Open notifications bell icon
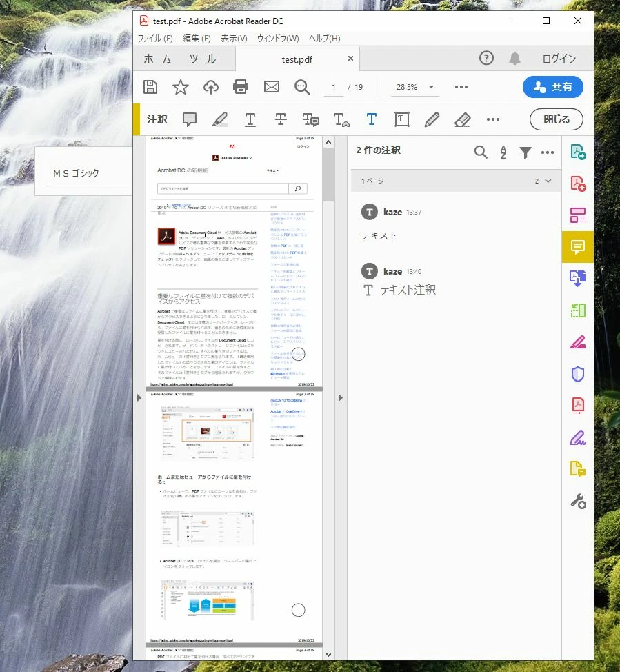The width and height of the screenshot is (620, 672). pyautogui.click(x=514, y=58)
